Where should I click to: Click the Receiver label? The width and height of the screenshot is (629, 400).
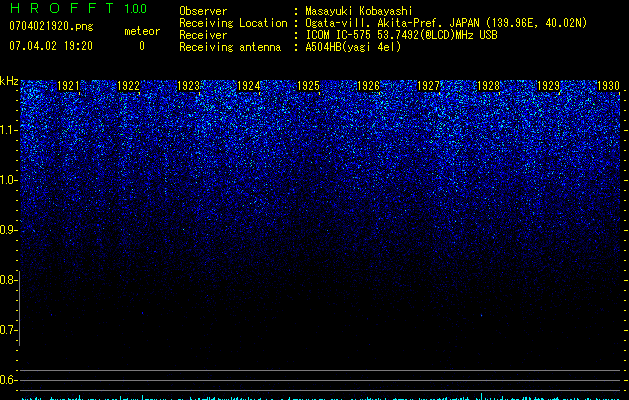(x=203, y=35)
